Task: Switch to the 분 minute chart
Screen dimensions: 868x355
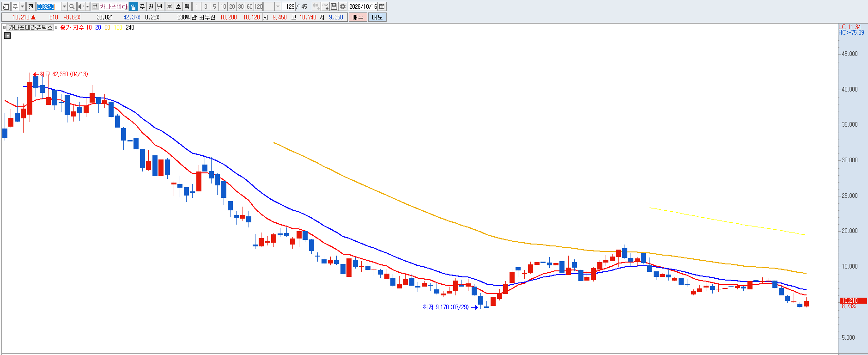Action: coord(169,6)
